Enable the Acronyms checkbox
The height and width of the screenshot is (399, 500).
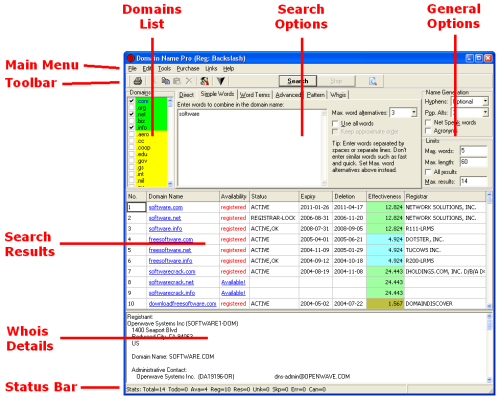point(428,131)
